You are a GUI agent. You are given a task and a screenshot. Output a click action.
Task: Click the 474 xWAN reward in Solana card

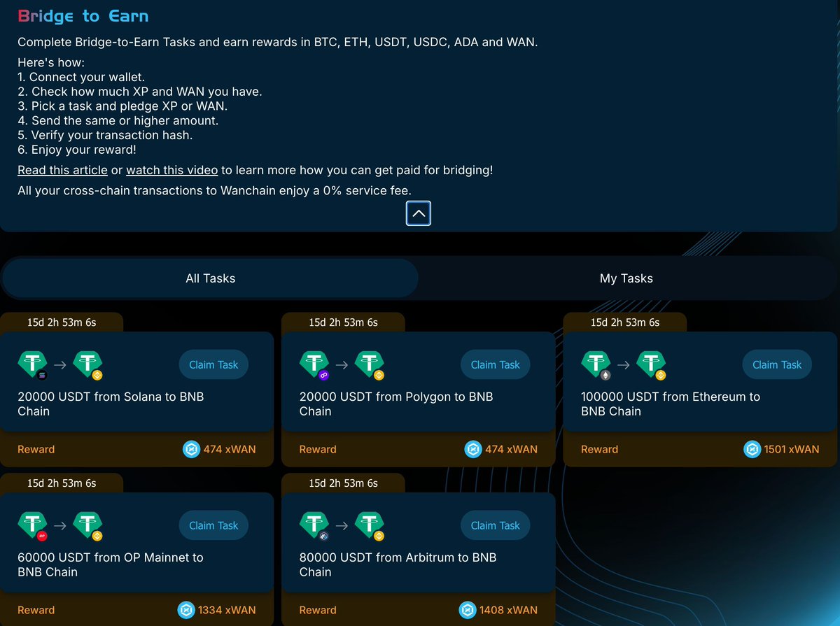230,449
